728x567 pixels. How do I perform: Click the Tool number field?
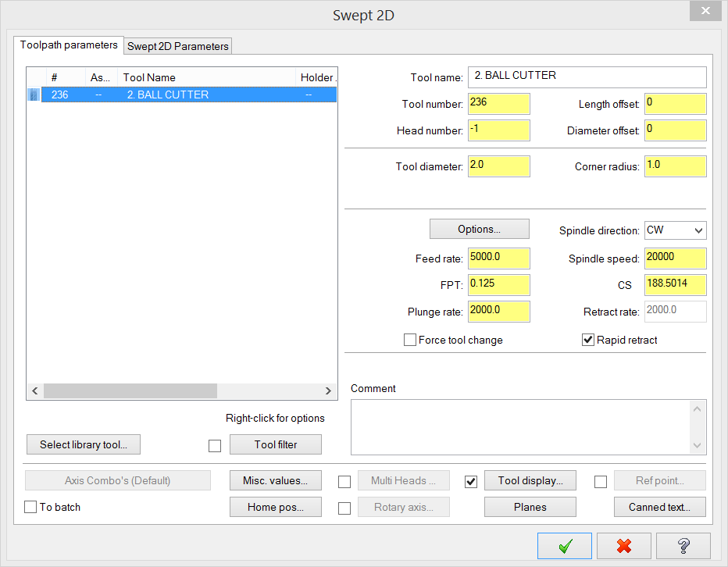498,104
